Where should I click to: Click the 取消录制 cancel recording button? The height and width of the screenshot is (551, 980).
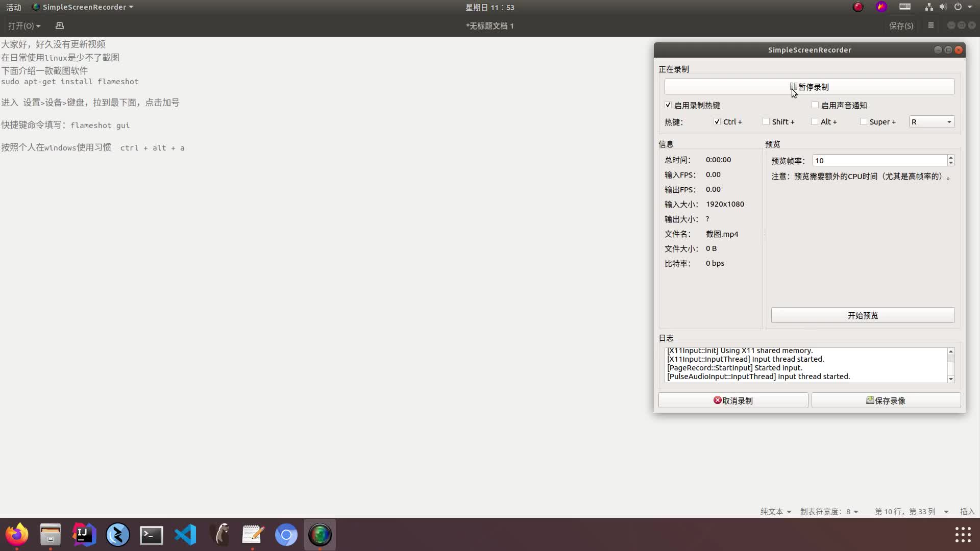(733, 400)
